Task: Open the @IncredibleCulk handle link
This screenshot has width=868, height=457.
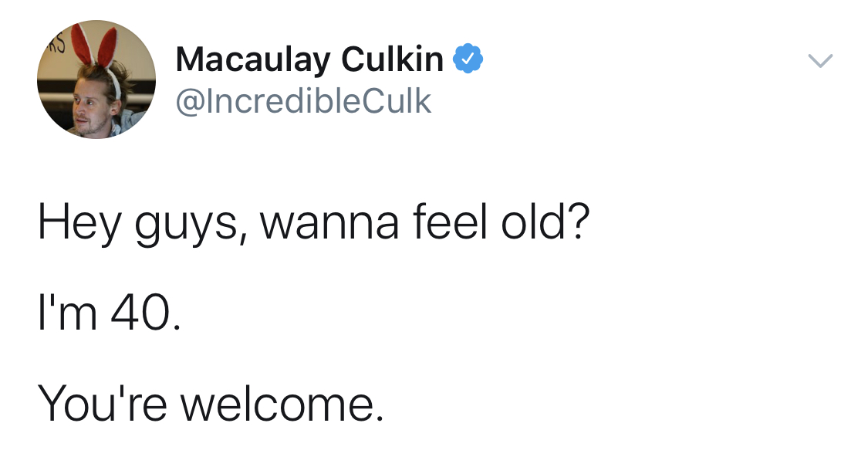Action: point(302,101)
